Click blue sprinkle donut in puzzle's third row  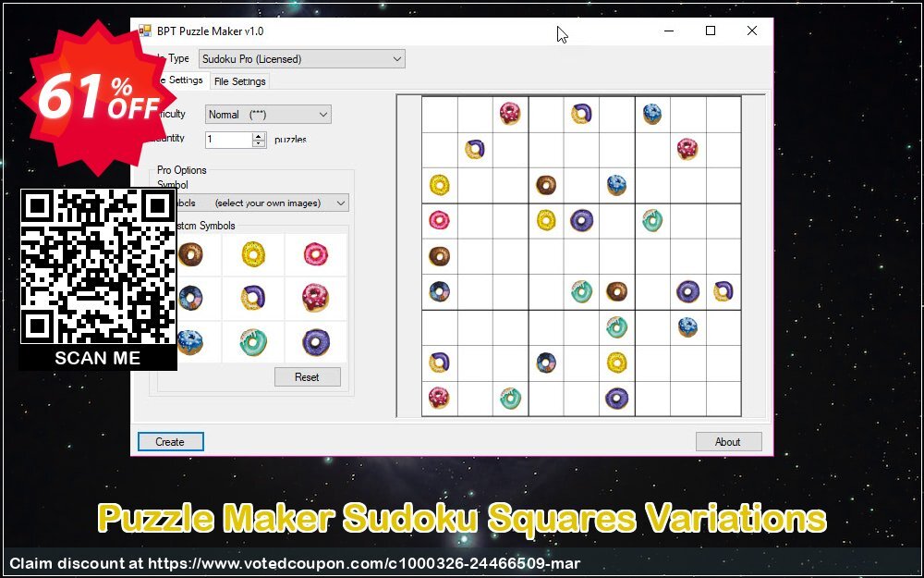[x=616, y=185]
